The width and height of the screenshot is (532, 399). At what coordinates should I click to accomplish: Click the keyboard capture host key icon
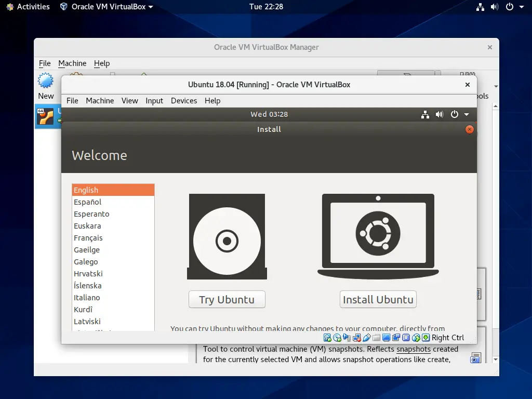click(x=425, y=338)
